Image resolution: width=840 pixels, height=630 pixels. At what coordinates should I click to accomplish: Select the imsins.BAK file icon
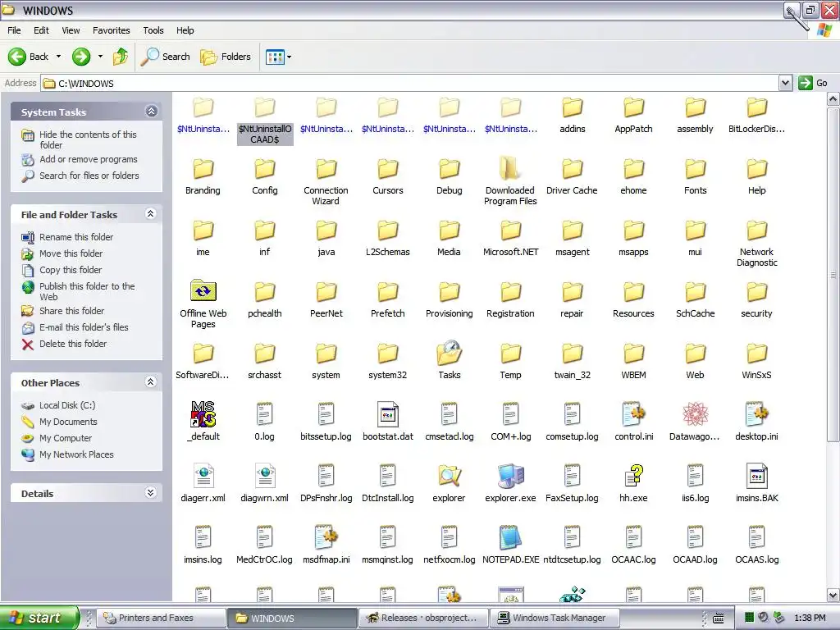tap(757, 476)
